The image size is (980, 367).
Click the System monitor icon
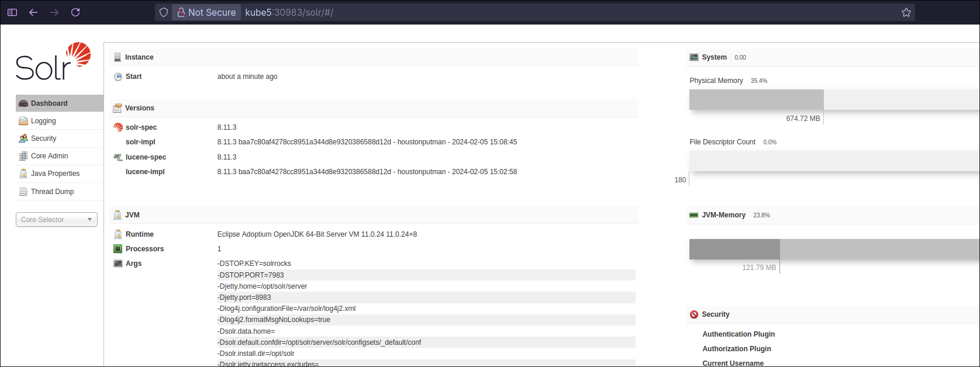point(694,57)
